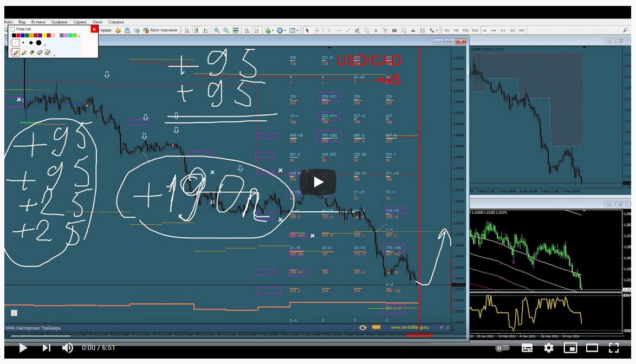The height and width of the screenshot is (364, 636).
Task: Open chart templates dropdown
Action: pos(294,30)
